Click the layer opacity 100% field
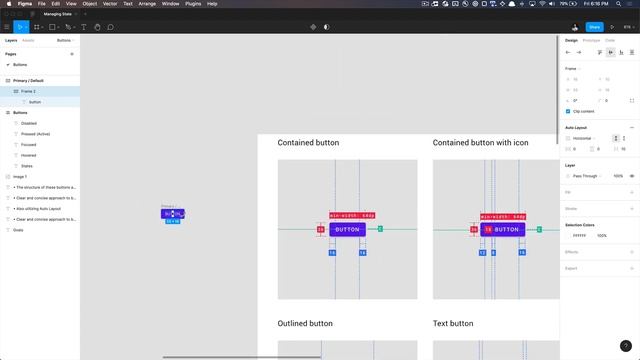640x360 pixels. [x=618, y=176]
